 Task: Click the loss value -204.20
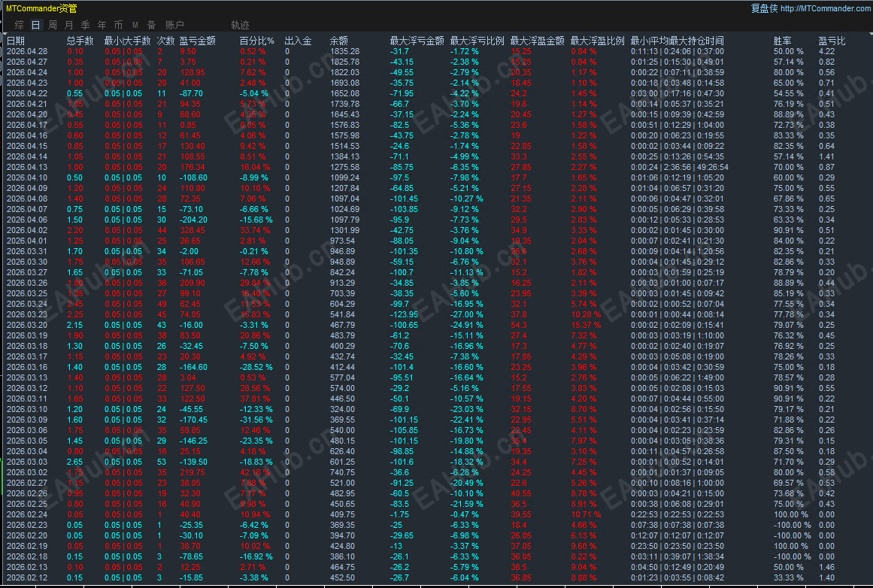coord(193,220)
